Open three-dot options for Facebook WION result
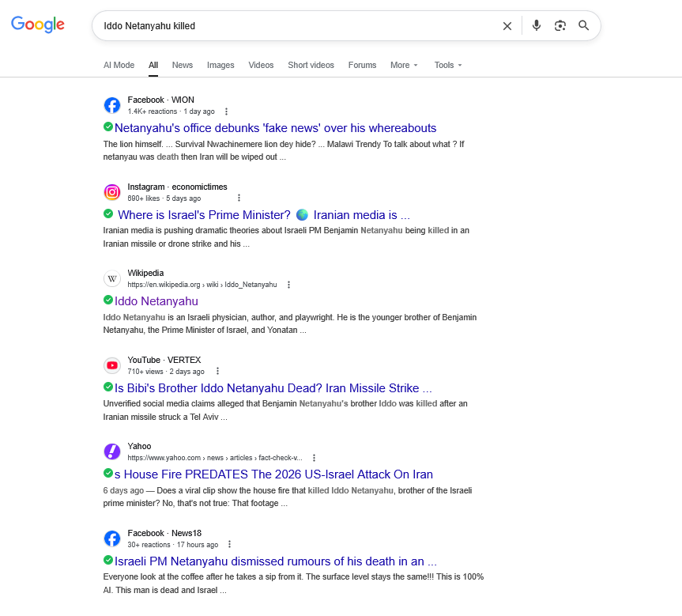 point(227,111)
